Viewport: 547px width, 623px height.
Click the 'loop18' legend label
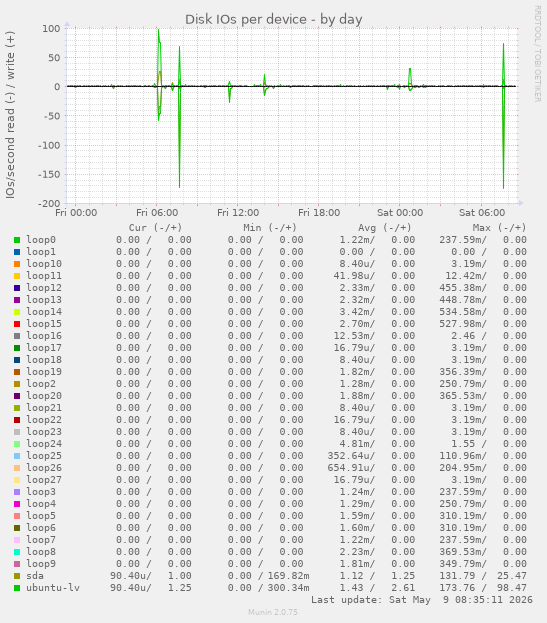44,360
